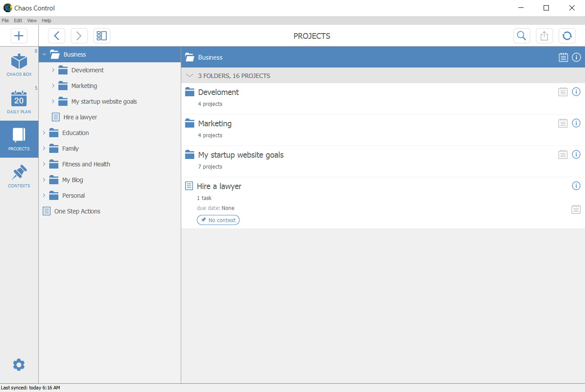Viewport: 585px width, 392px height.
Task: Click 'Last synced: today 6:16 AM' status
Action: coord(30,388)
